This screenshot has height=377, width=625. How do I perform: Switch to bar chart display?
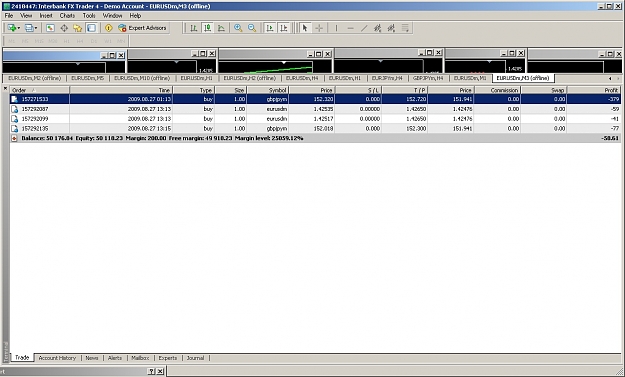[194, 28]
